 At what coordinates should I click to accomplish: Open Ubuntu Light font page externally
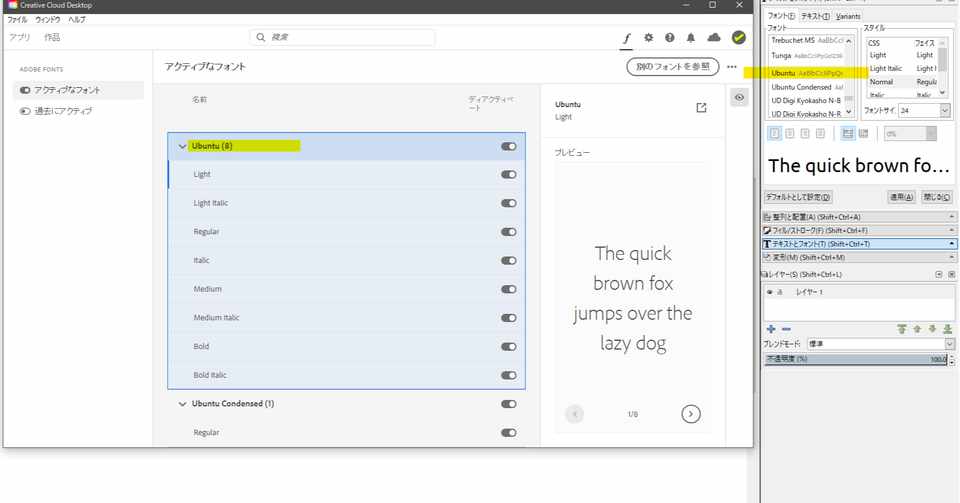(702, 108)
